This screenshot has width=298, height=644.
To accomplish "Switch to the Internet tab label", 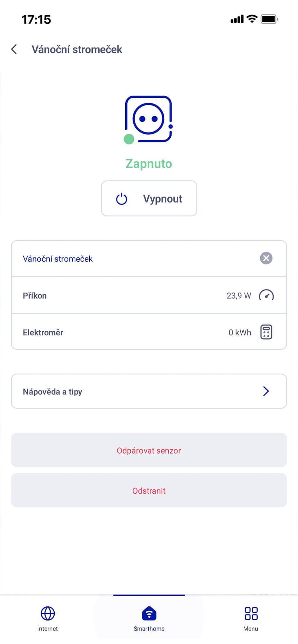I will coord(48,629).
